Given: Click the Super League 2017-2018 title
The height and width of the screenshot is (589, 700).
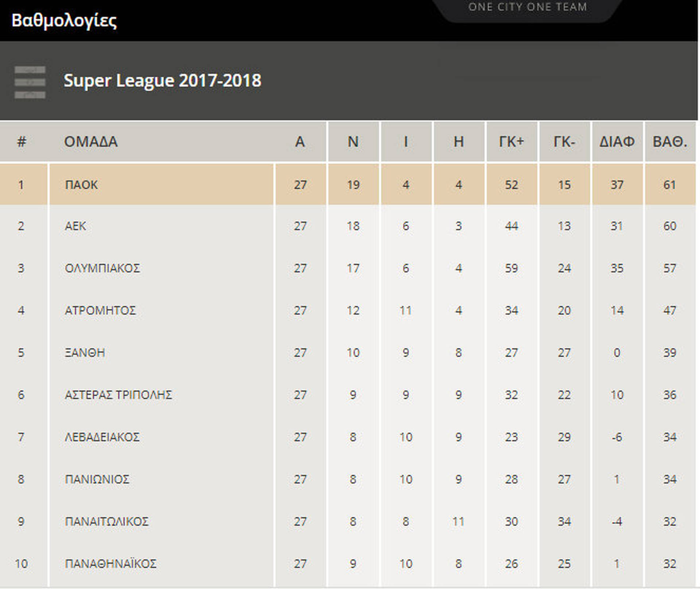Looking at the screenshot, I should point(162,81).
